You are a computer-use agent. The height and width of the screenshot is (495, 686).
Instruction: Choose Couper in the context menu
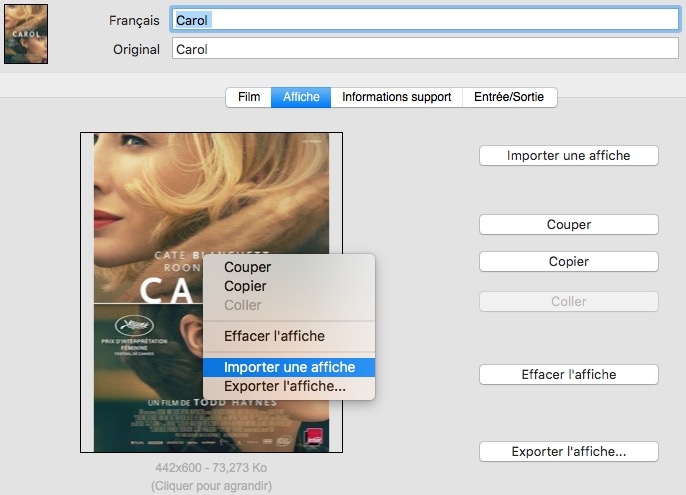tap(247, 267)
